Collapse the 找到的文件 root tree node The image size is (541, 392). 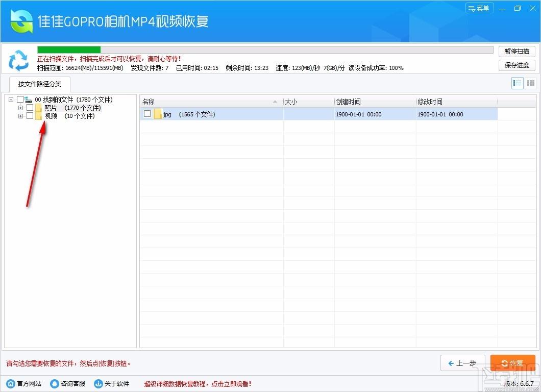click(11, 100)
